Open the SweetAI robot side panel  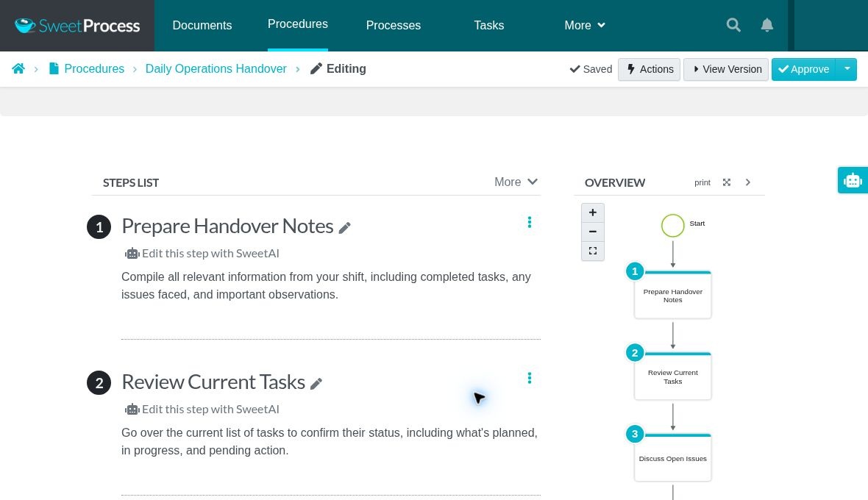(x=853, y=180)
